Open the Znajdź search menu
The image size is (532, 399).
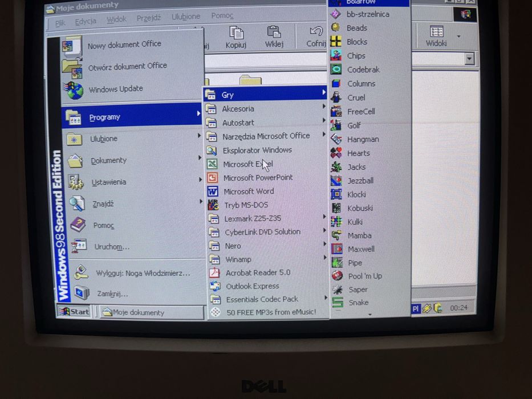(135, 204)
